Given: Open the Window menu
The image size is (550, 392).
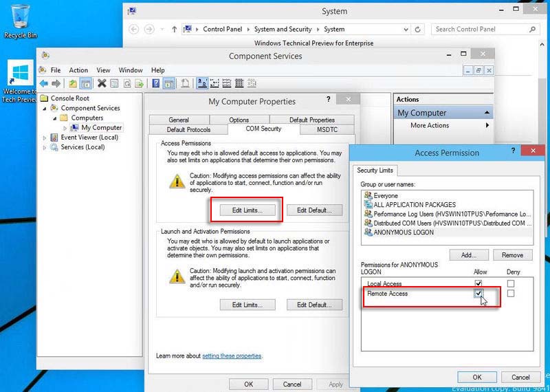Looking at the screenshot, I should click(x=131, y=70).
